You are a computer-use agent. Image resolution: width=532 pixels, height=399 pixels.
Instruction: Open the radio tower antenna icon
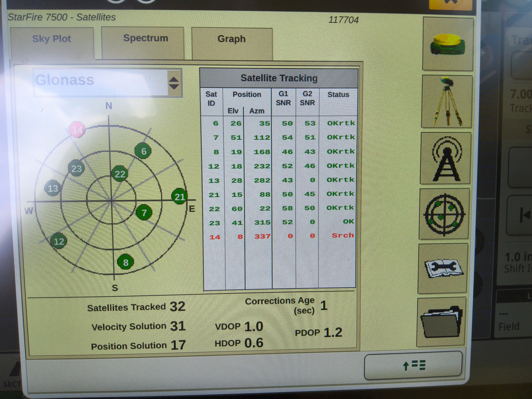(x=445, y=158)
